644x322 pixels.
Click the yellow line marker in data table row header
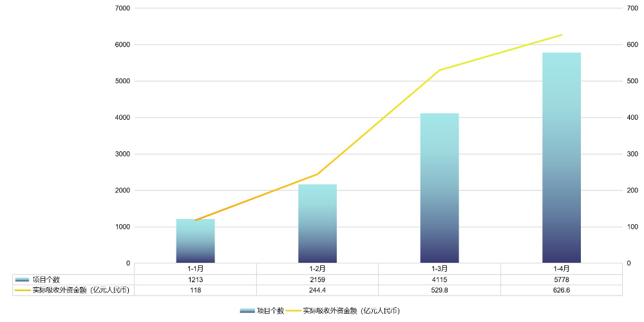click(22, 290)
